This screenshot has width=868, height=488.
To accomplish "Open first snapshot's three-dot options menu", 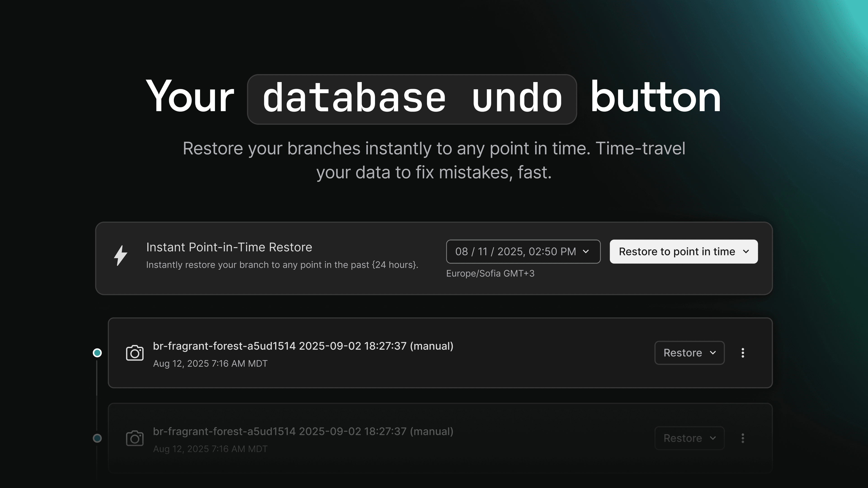I will tap(743, 353).
